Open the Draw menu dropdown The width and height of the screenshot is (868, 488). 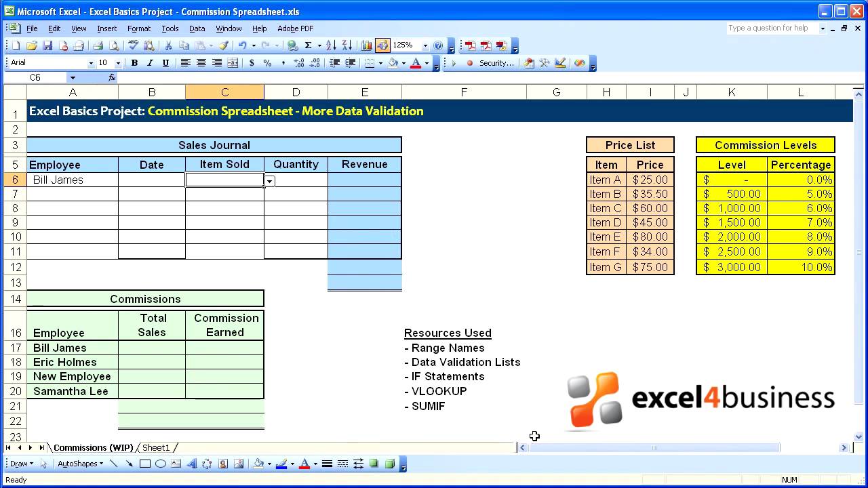(x=21, y=464)
